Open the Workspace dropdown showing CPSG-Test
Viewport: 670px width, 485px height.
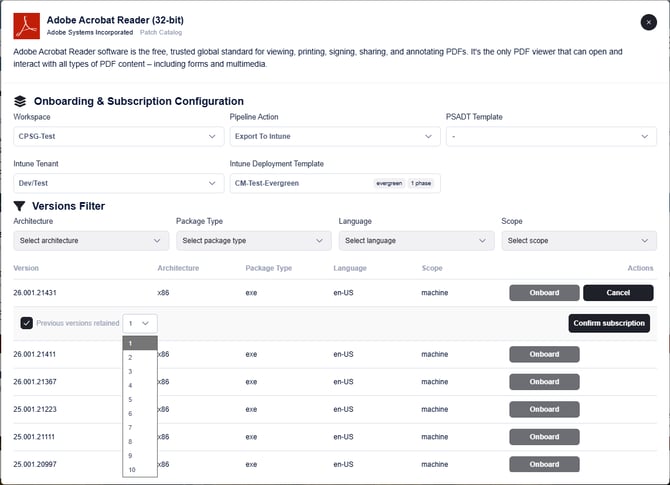point(118,136)
